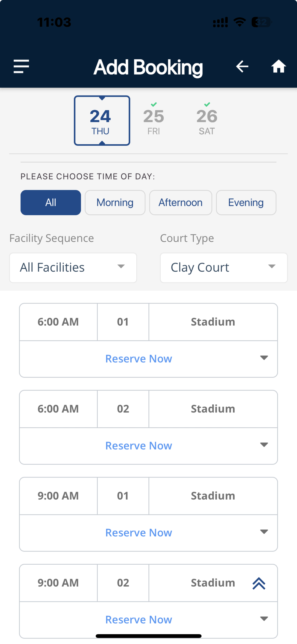Open the All Facilities dropdown
Screen dimensions: 297x644
(73, 268)
